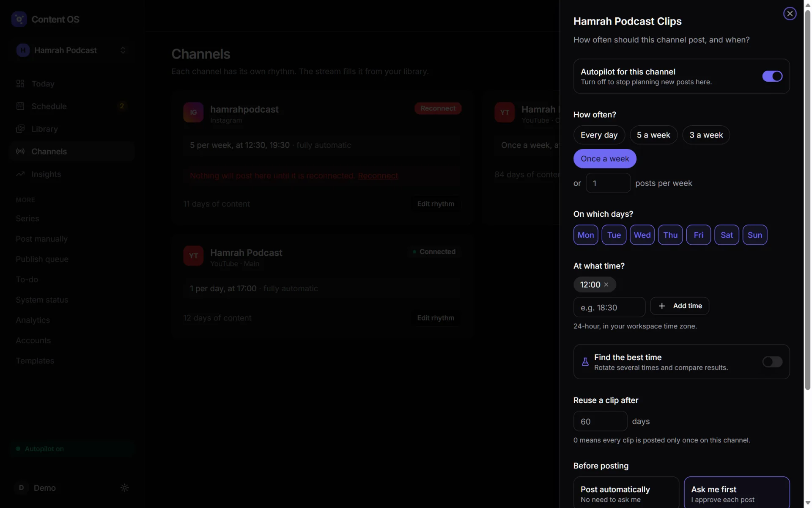Click the Schedule calendar icon
Viewport: 812px width, 508px height.
click(20, 106)
